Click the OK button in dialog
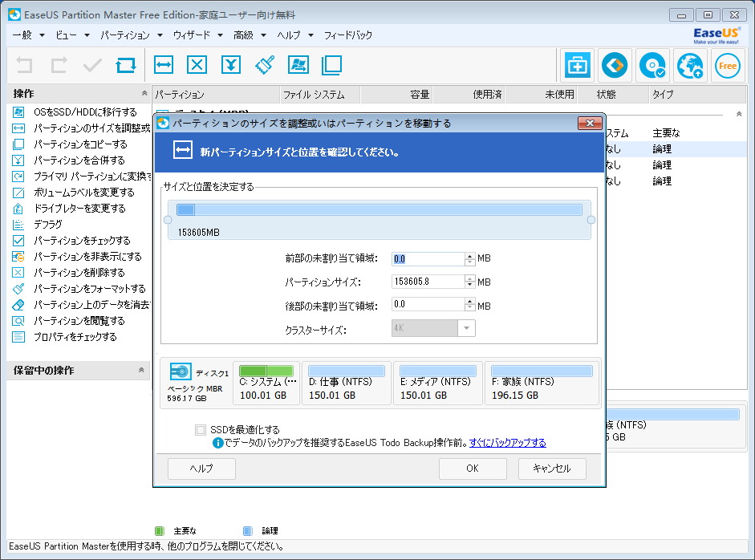The image size is (755, 560). (473, 469)
